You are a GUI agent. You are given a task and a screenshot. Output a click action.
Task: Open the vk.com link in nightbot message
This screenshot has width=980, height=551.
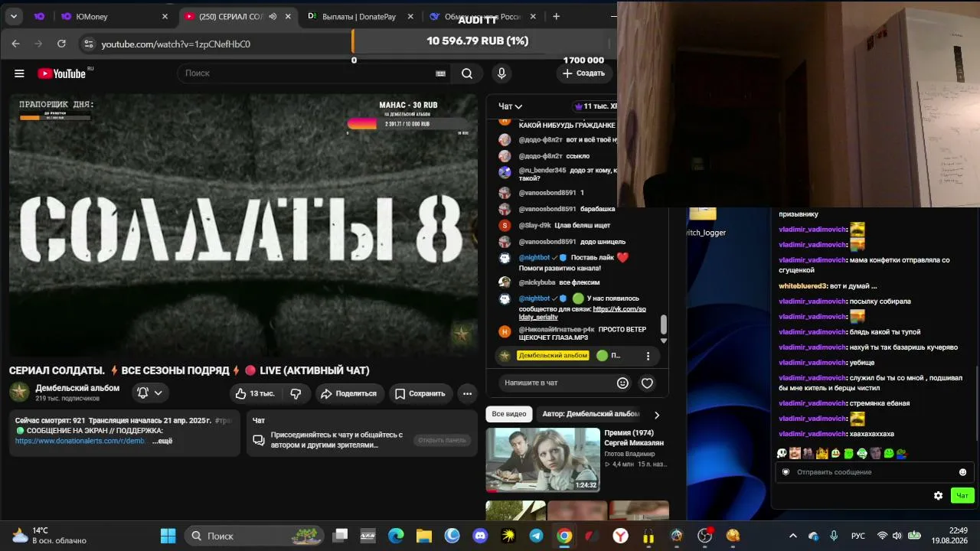(x=582, y=313)
